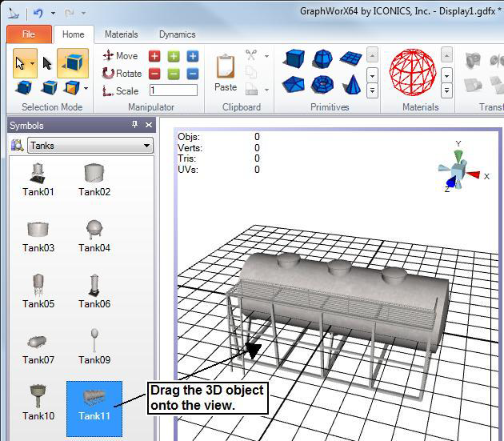This screenshot has height=441, width=504.
Task: Click the Move manipulator tool
Action: click(119, 56)
